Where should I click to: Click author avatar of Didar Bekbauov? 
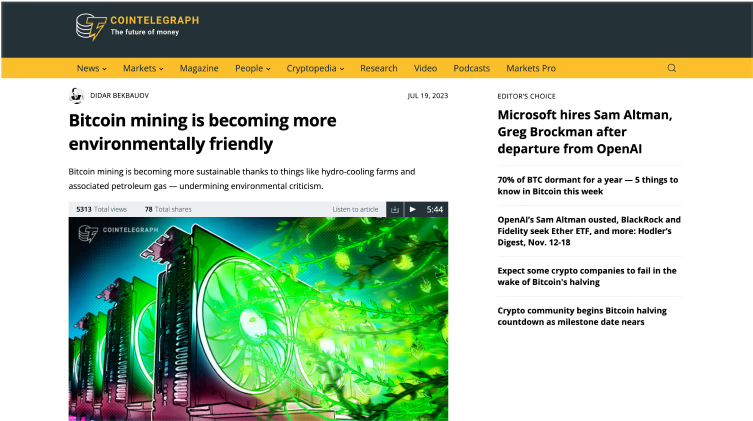coord(76,96)
